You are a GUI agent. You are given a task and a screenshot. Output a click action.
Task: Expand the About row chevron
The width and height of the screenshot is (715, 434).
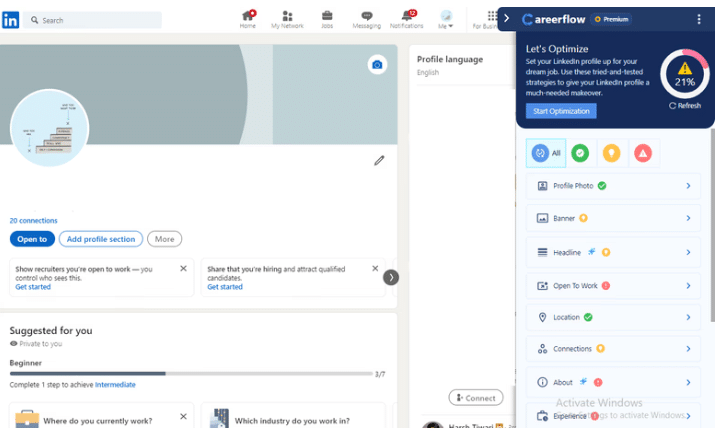(688, 382)
